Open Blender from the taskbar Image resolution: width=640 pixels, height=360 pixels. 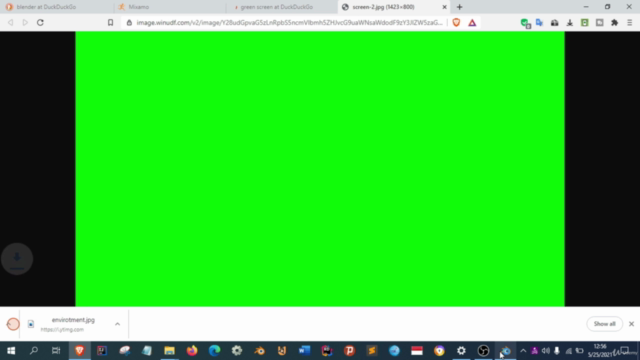[259, 351]
